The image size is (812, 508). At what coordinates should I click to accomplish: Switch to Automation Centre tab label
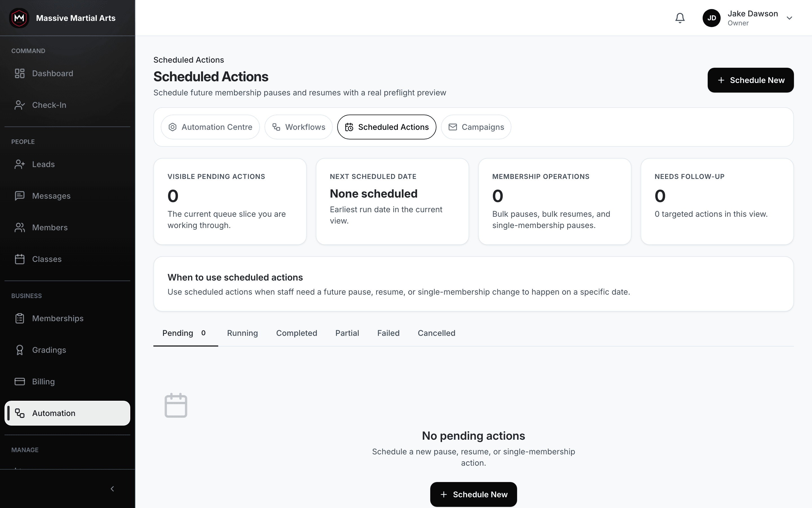pos(217,127)
